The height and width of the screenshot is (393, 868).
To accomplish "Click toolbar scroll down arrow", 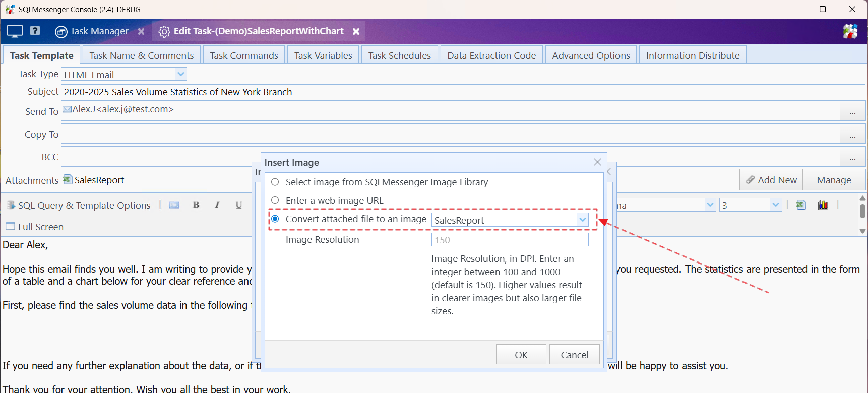I will (x=862, y=231).
